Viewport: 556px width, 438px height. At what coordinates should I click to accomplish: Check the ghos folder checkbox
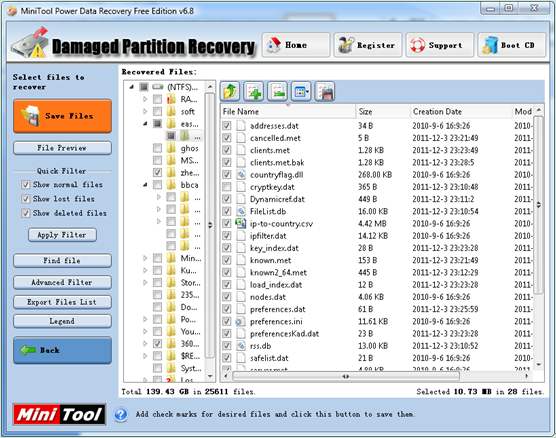(157, 148)
